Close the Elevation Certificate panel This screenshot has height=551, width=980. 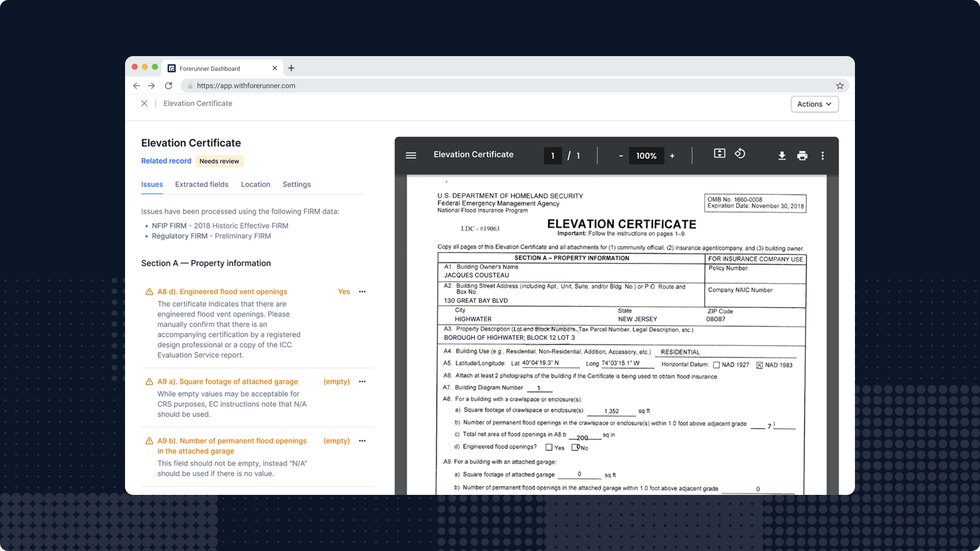pyautogui.click(x=144, y=104)
